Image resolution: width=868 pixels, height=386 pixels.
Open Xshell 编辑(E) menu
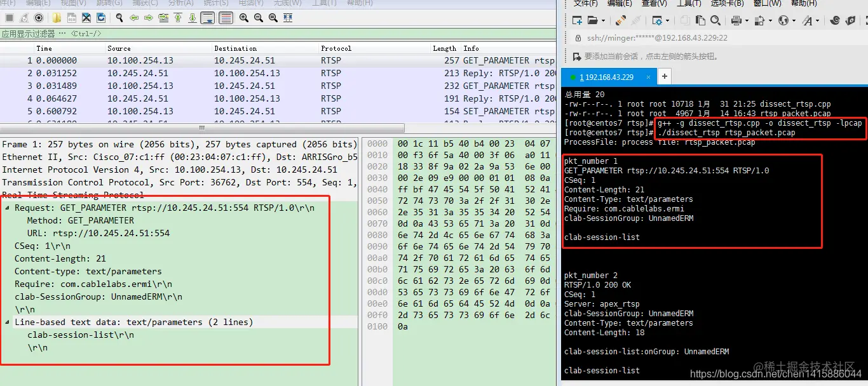620,4
